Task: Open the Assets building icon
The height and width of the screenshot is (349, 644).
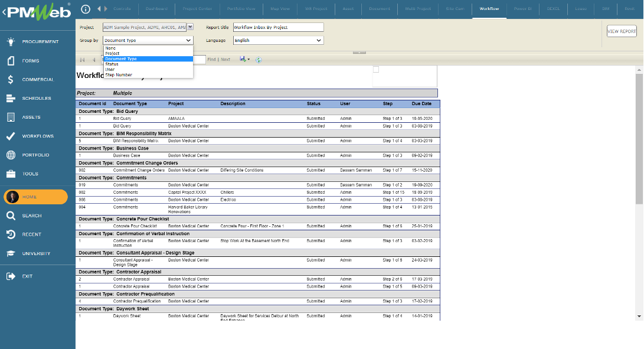Action: (x=11, y=117)
